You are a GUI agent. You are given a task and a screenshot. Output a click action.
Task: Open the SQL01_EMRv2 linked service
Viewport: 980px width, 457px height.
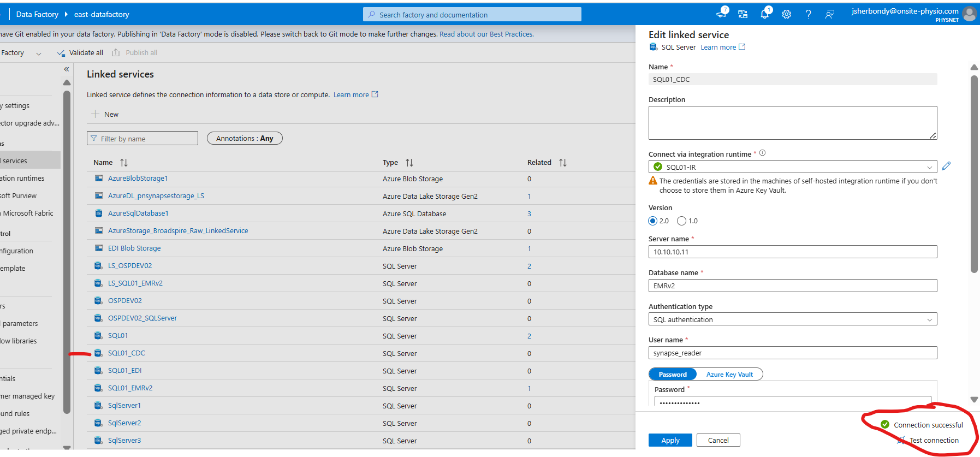[130, 388]
